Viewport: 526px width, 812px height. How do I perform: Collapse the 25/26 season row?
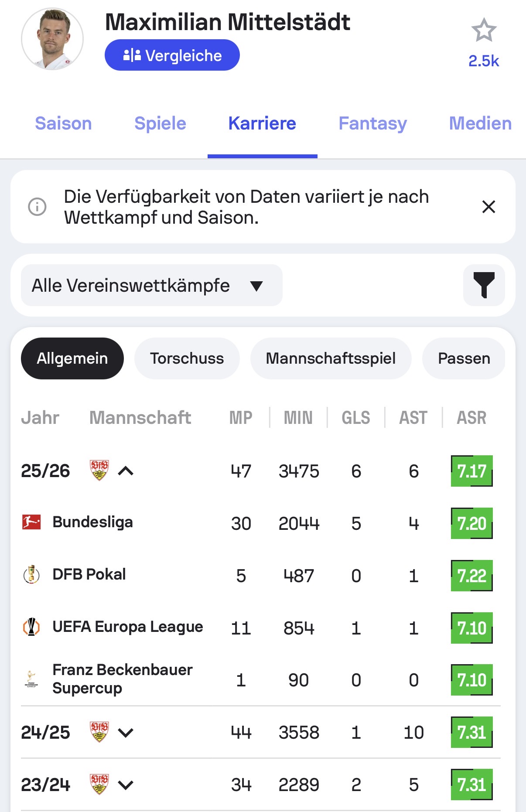[126, 471]
